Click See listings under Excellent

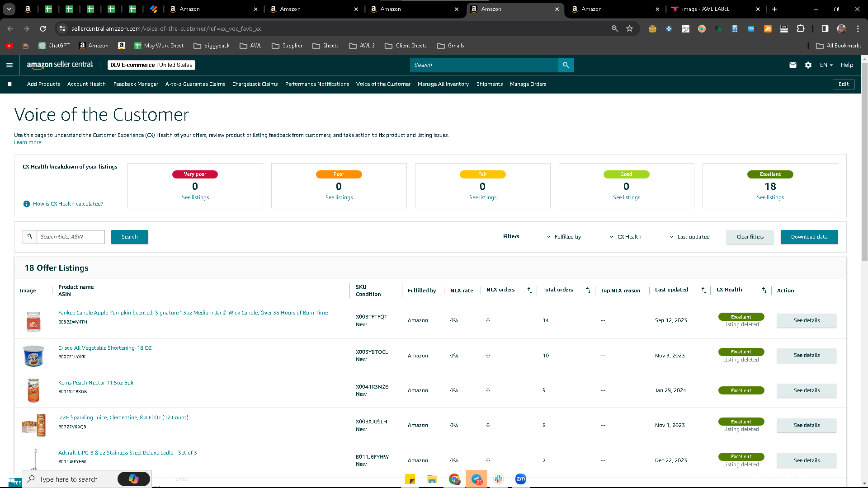770,197
